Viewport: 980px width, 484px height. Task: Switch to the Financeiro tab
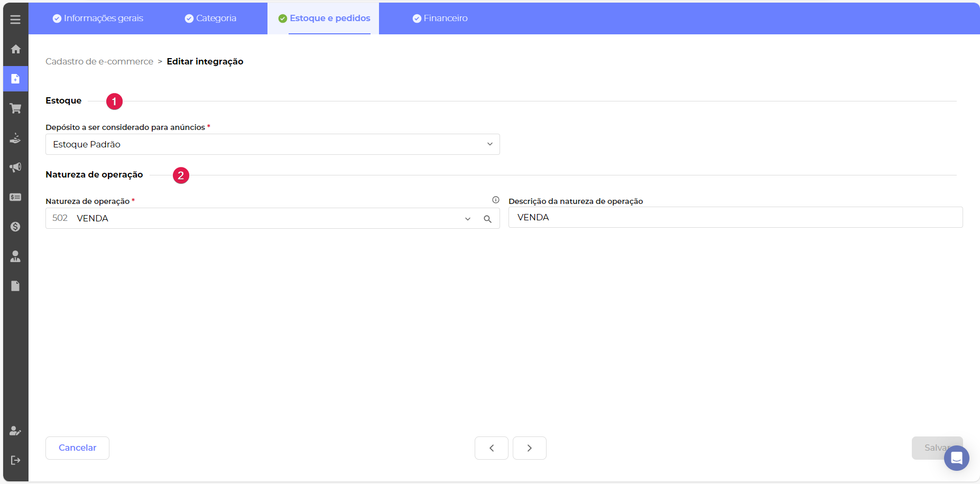coord(440,18)
